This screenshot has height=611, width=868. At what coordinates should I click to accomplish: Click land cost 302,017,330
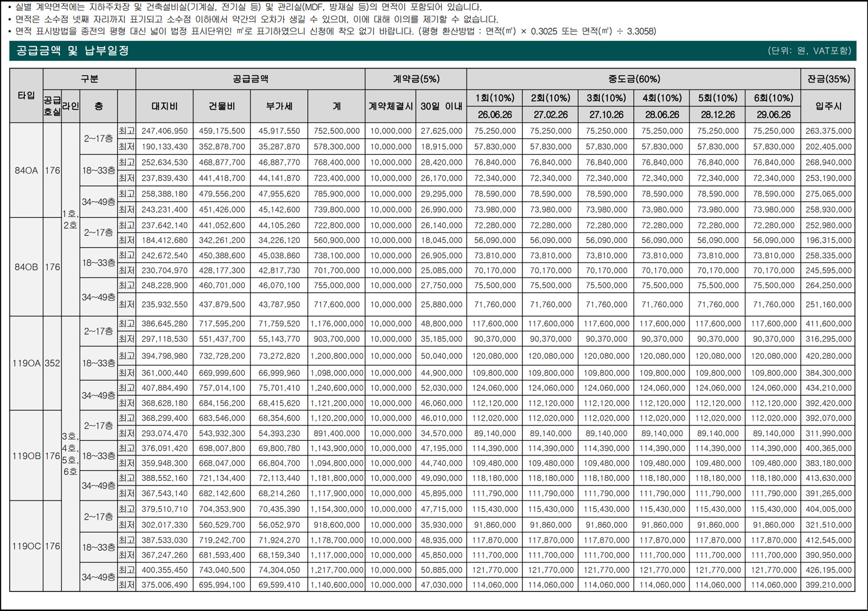pos(164,525)
